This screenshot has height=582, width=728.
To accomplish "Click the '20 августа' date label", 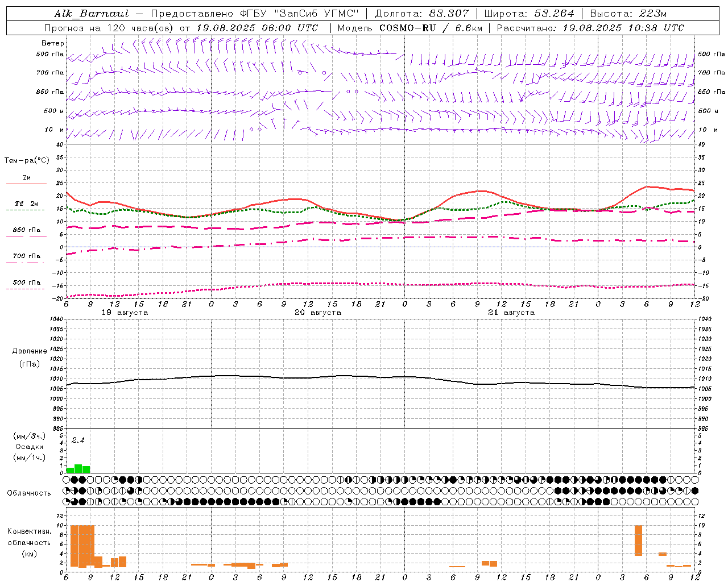I will [318, 313].
